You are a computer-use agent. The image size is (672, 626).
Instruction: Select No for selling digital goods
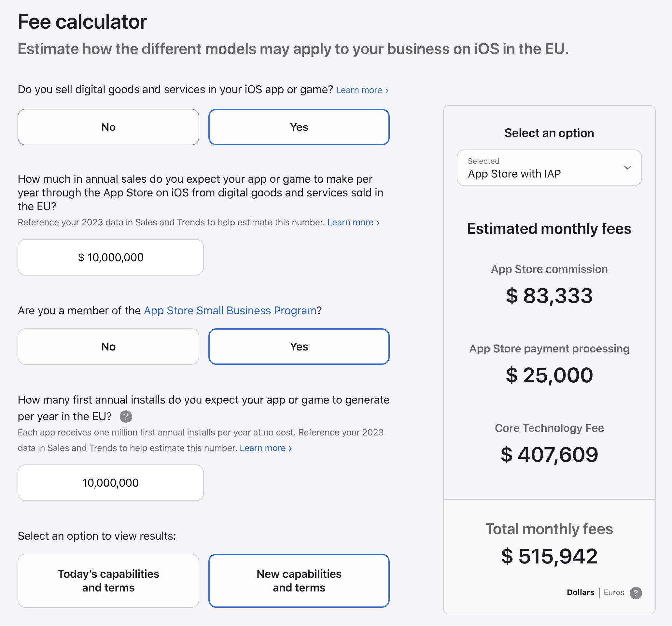click(108, 127)
